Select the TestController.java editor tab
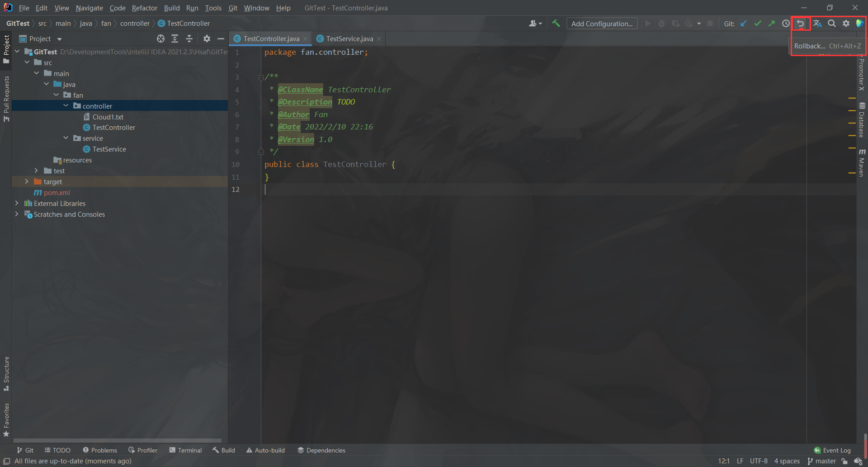The width and height of the screenshot is (868, 467). click(271, 39)
